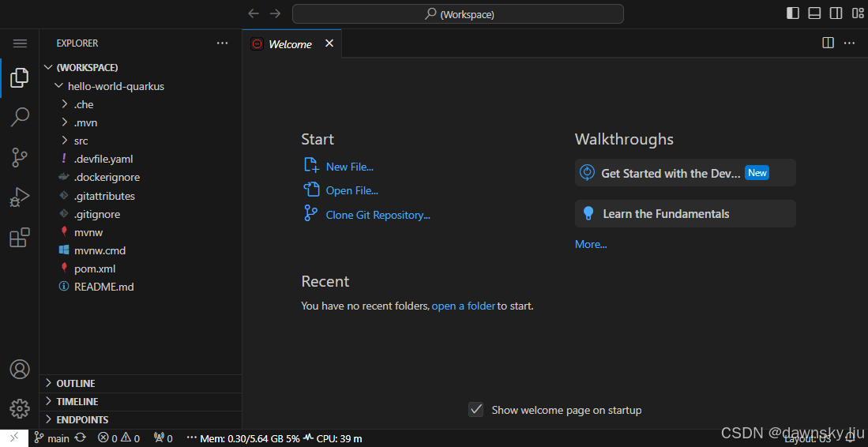Open the errors and warnings status item

point(118,438)
